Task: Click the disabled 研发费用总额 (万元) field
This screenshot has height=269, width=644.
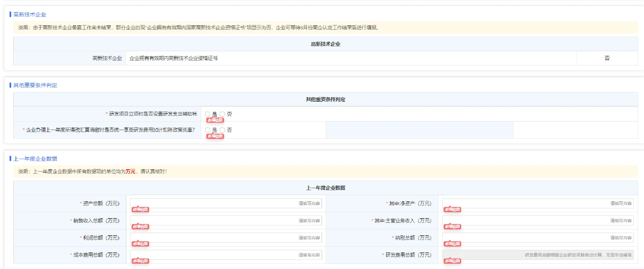Action: coord(538,255)
